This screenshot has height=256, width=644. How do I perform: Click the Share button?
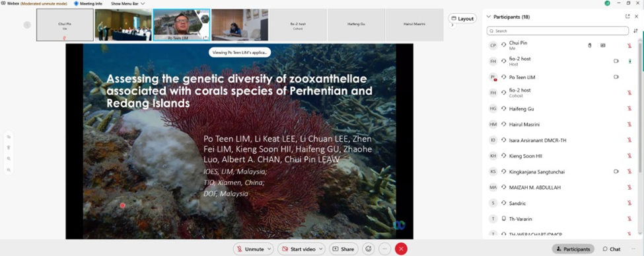(343, 249)
